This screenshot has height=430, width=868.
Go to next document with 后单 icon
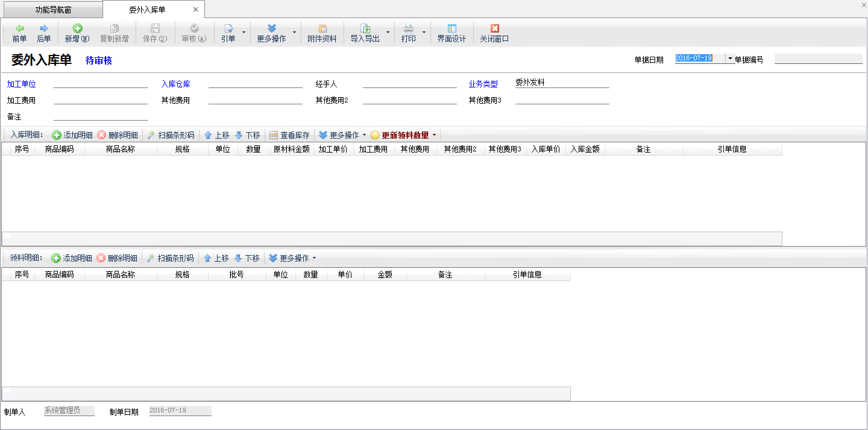click(43, 29)
